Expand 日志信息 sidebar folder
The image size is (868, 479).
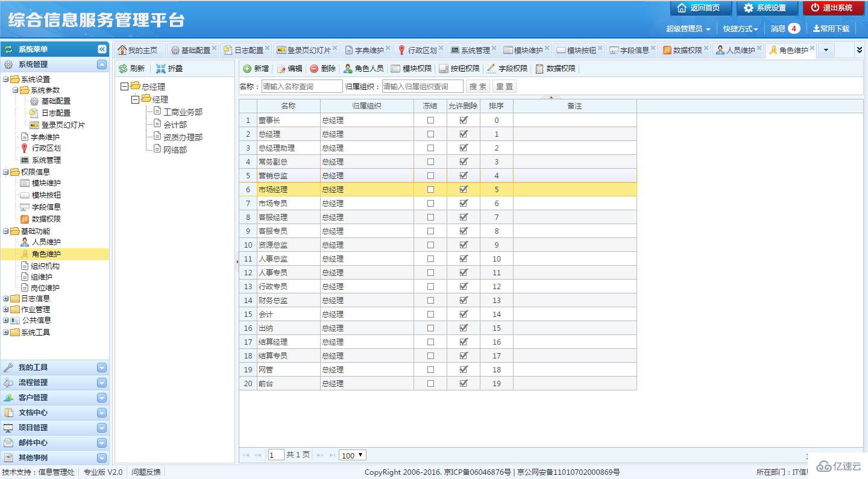(6, 299)
